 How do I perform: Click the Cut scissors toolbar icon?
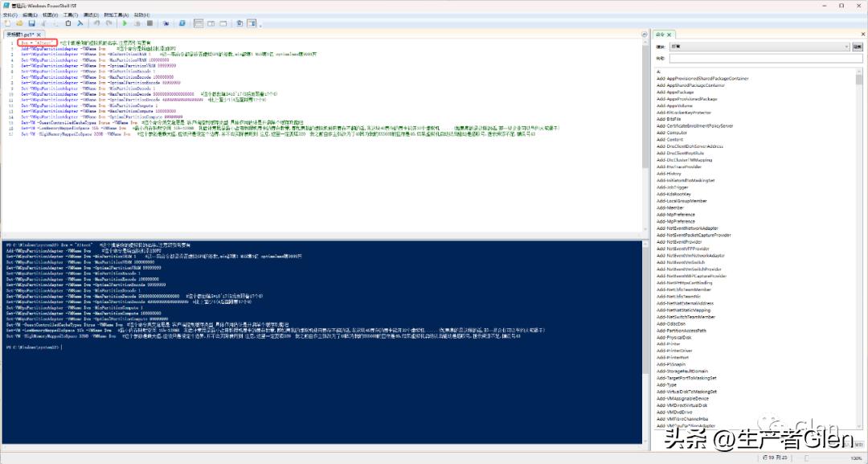43,23
